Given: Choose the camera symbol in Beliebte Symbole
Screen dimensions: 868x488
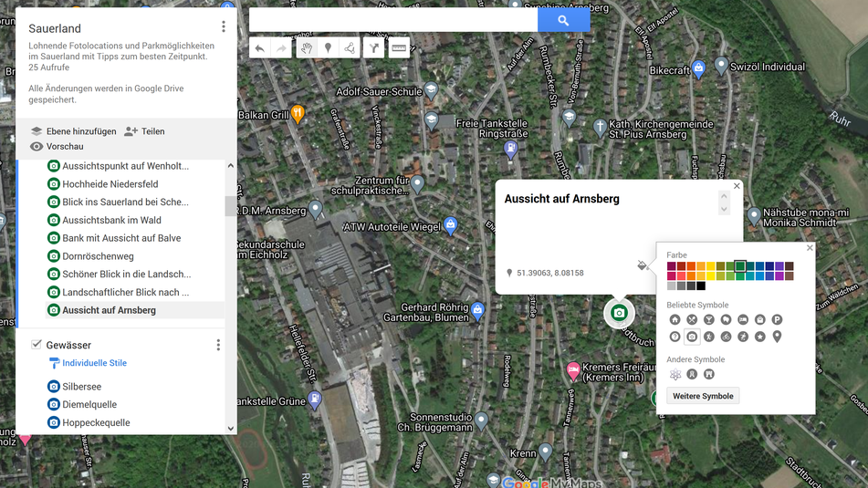Looking at the screenshot, I should (692, 337).
